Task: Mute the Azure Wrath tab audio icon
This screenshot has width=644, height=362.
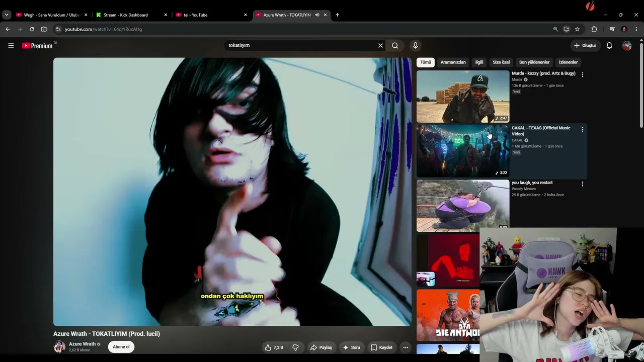Action: 317,15
